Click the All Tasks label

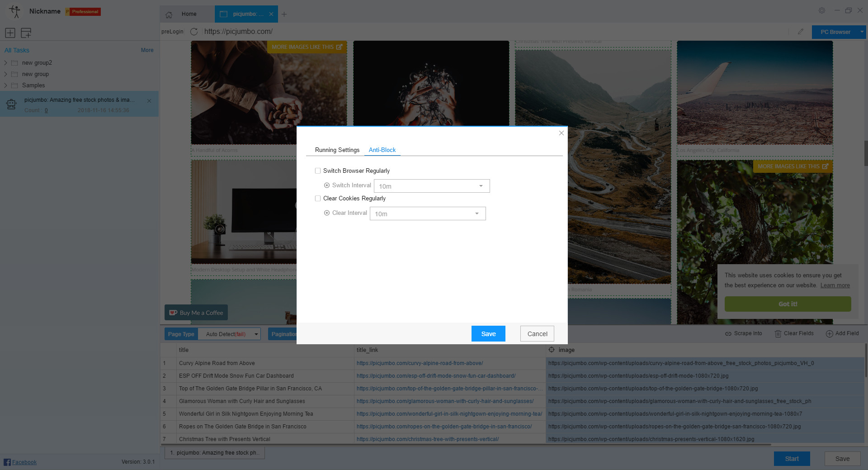(17, 50)
